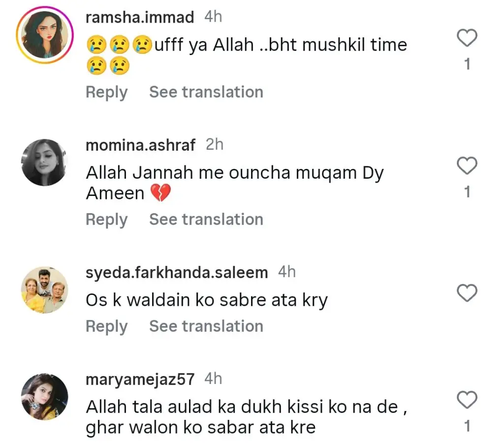Like ramsha.immad's comment with the heart
The width and height of the screenshot is (504, 446).
(467, 38)
